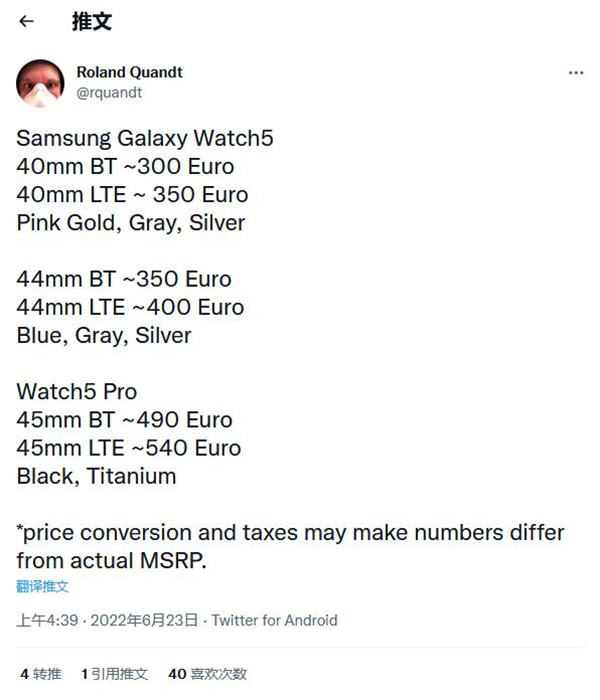Click the 推文 page heading
Screen dimensions: 600x700
pyautogui.click(x=91, y=21)
